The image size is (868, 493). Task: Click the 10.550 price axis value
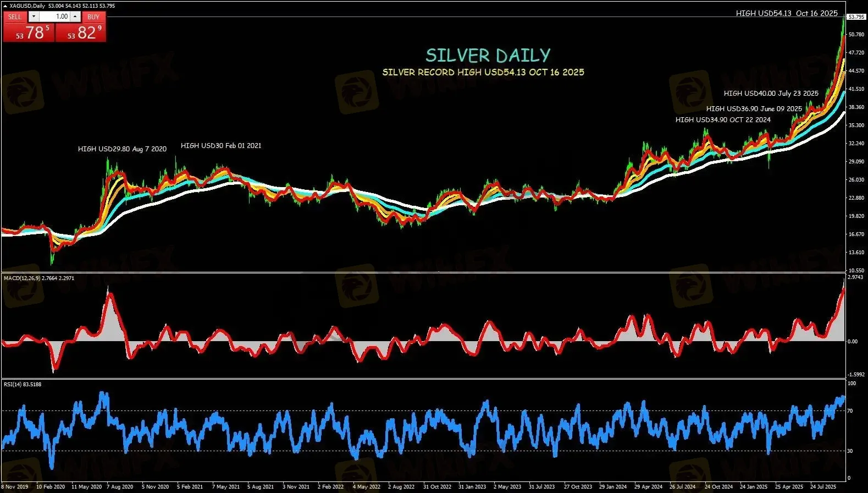[x=856, y=271]
